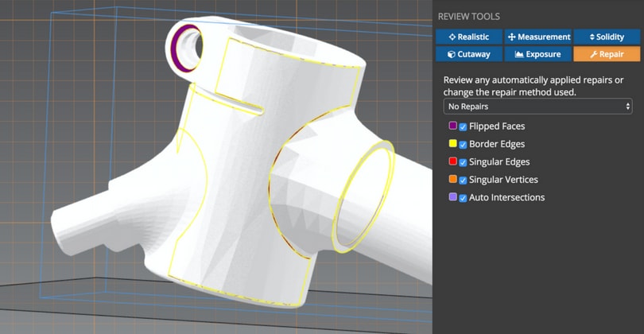Screen dimensions: 644x334
Task: Select the Repair review tool
Action: (607, 54)
